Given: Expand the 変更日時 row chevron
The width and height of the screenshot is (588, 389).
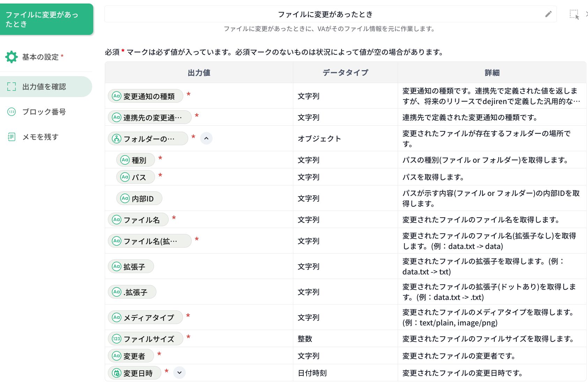Looking at the screenshot, I should (x=179, y=373).
